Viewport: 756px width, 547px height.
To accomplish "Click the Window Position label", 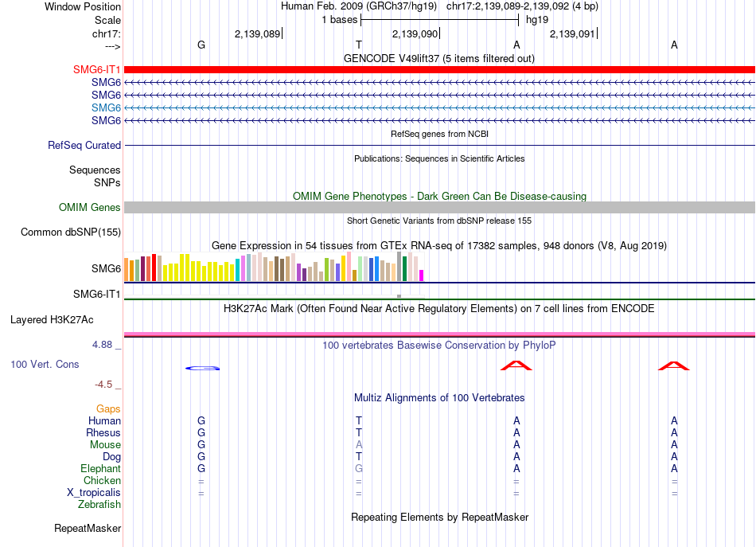I will (83, 6).
